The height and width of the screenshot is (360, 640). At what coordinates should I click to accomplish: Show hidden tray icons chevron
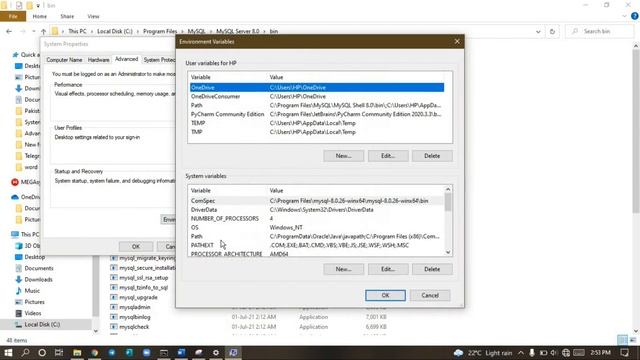tap(521, 353)
